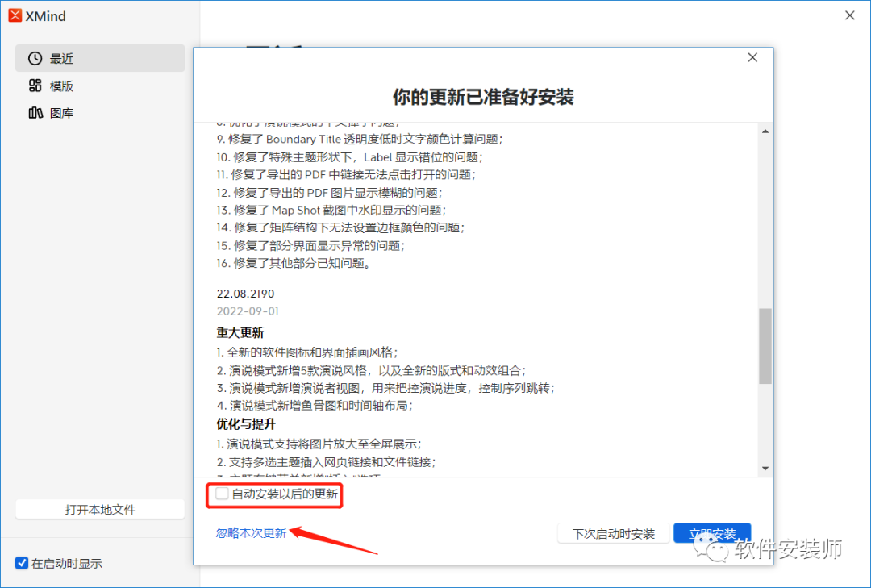Click item 14 about 矩阵结构边框颜色

(x=340, y=227)
